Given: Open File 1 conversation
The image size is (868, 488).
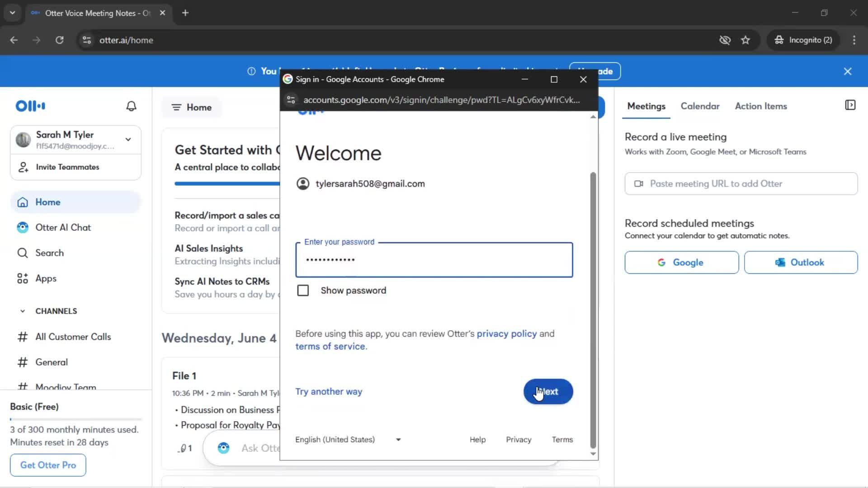Looking at the screenshot, I should click(184, 376).
